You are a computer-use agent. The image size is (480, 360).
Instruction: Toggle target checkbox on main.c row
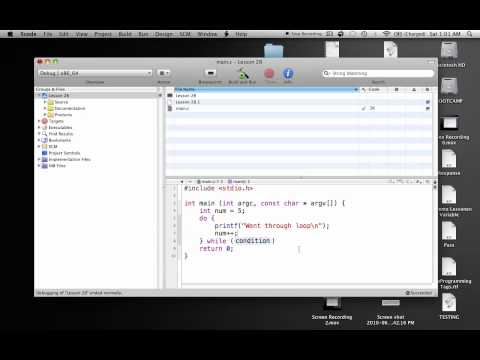click(428, 108)
